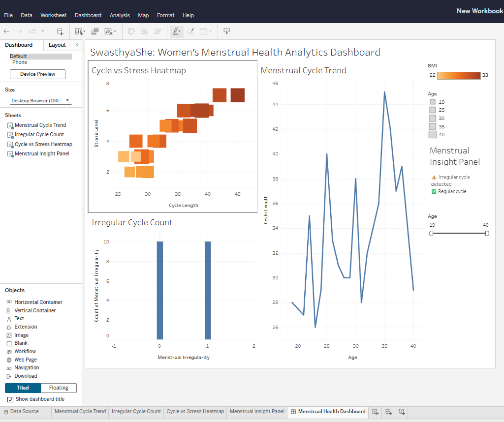This screenshot has height=422, width=504.
Task: Check the Age 40 filter checkbox
Action: 433,135
